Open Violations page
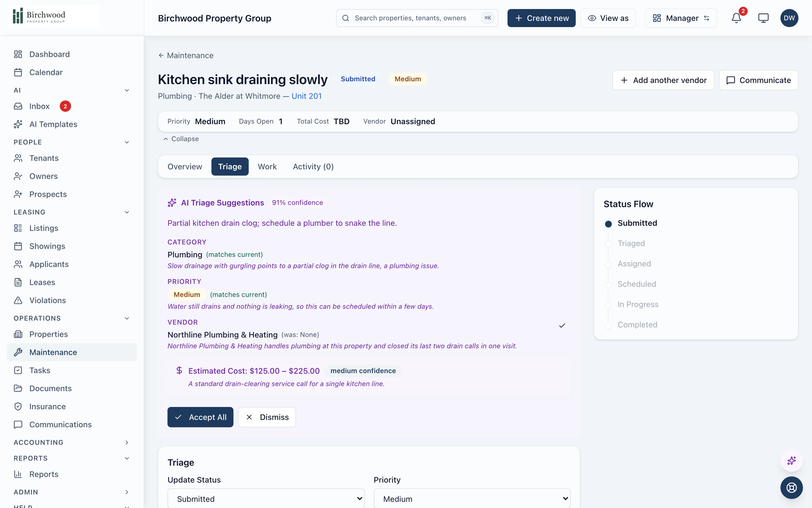Screen dimensions: 812x508 pos(72,300)
